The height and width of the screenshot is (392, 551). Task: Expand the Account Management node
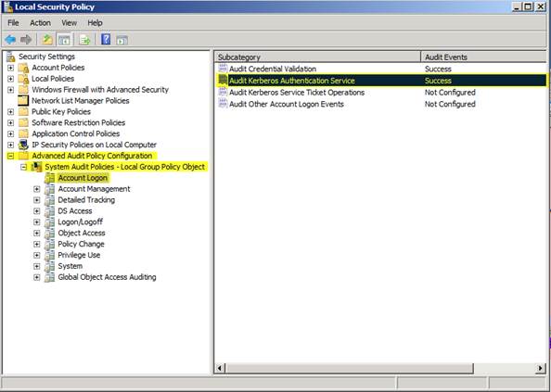(x=36, y=189)
